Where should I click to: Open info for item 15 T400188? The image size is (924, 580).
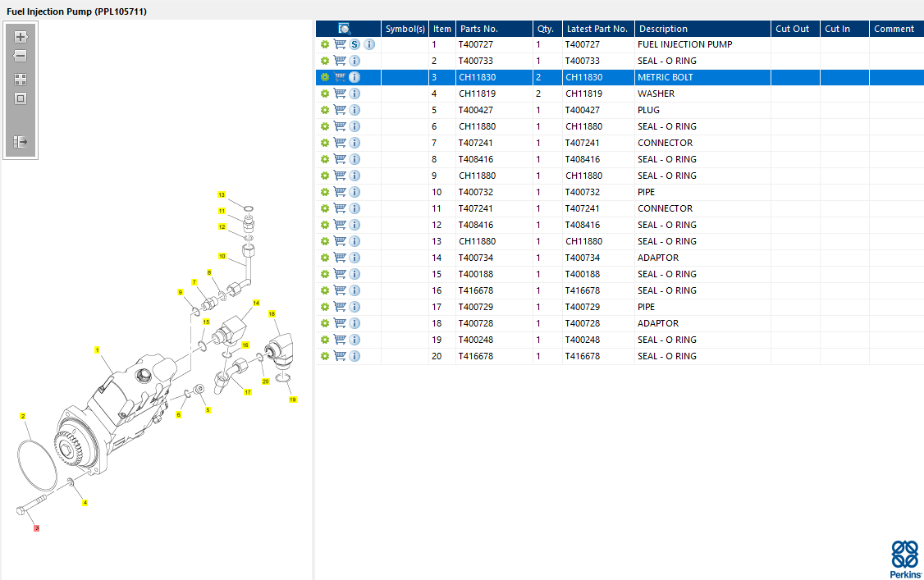tap(355, 274)
